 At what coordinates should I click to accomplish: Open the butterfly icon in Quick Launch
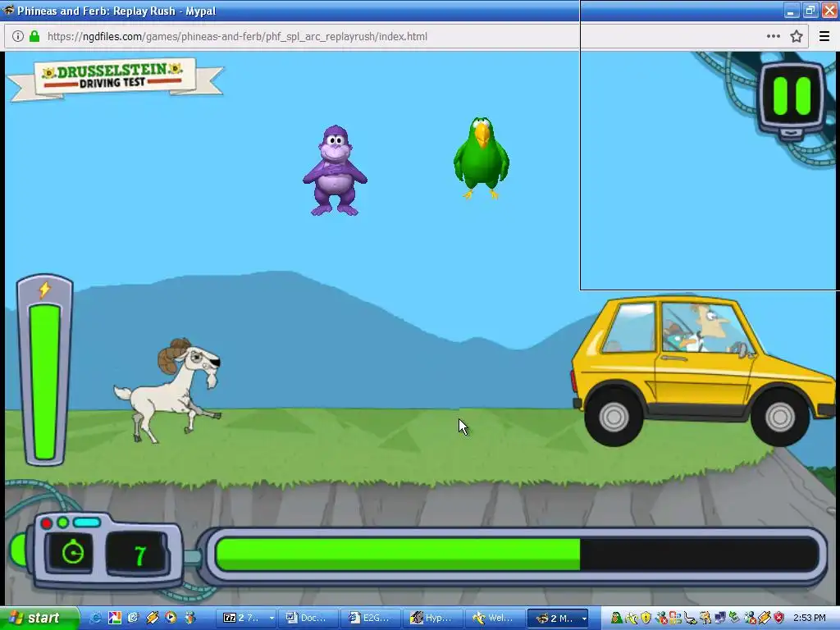(190, 618)
